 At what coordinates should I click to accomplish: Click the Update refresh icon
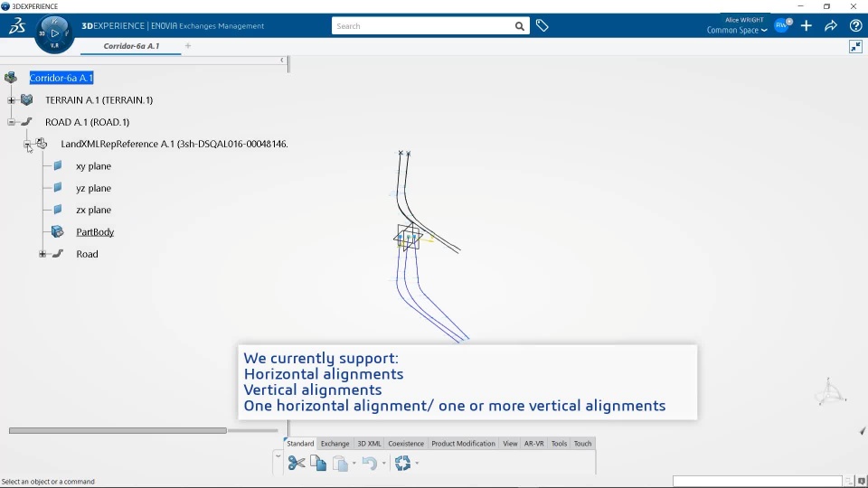click(x=402, y=463)
